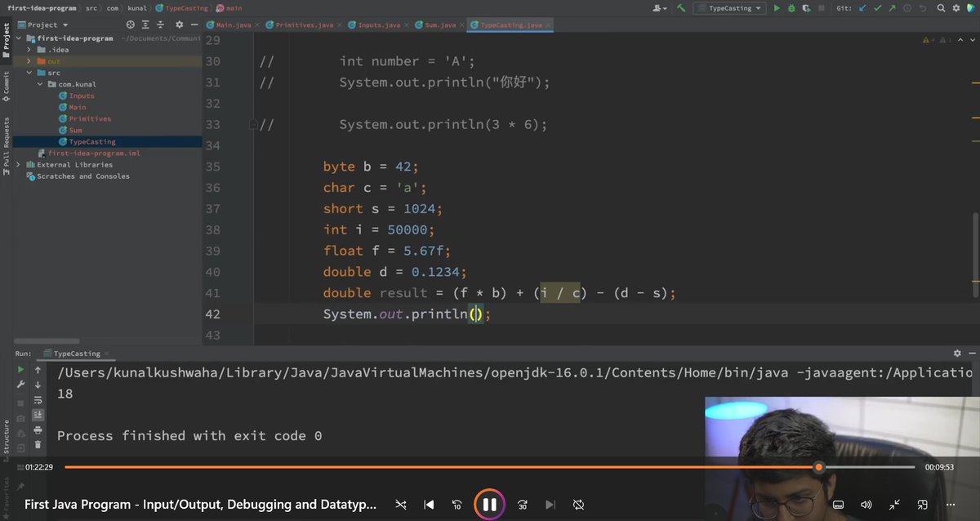Expand the .idea folder

(29, 50)
